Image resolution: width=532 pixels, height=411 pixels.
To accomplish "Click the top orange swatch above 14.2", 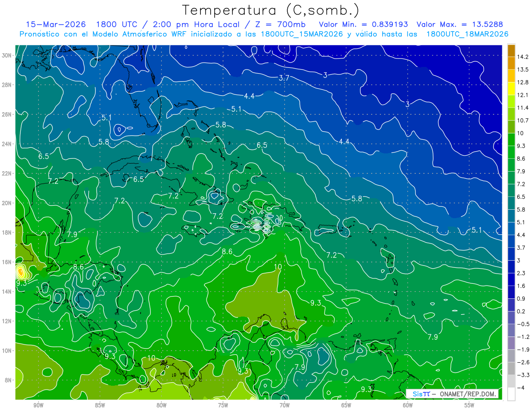I will pyautogui.click(x=511, y=51).
